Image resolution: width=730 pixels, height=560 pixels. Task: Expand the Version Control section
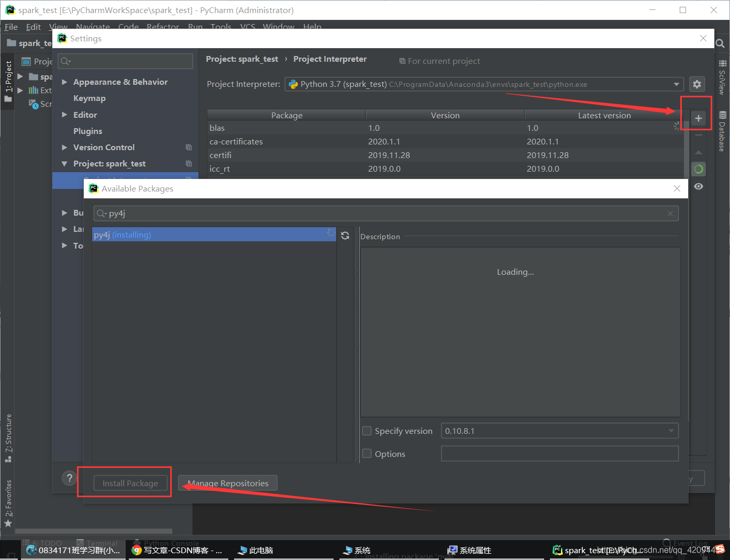tap(64, 148)
